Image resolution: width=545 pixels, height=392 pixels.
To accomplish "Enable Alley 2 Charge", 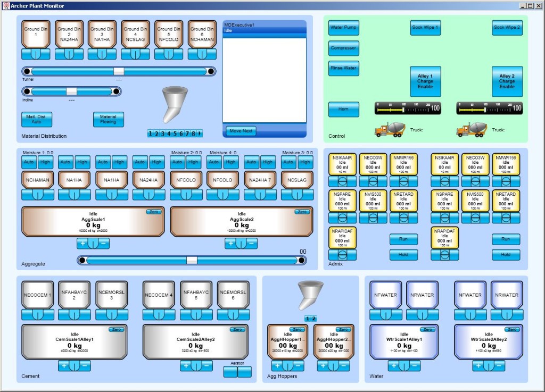I will (507, 82).
